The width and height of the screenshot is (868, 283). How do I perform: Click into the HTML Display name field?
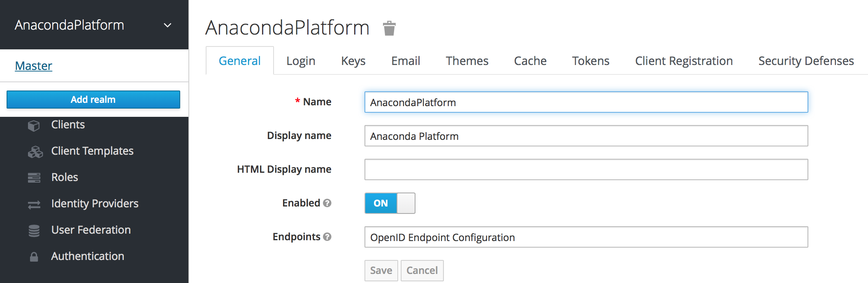click(x=586, y=169)
